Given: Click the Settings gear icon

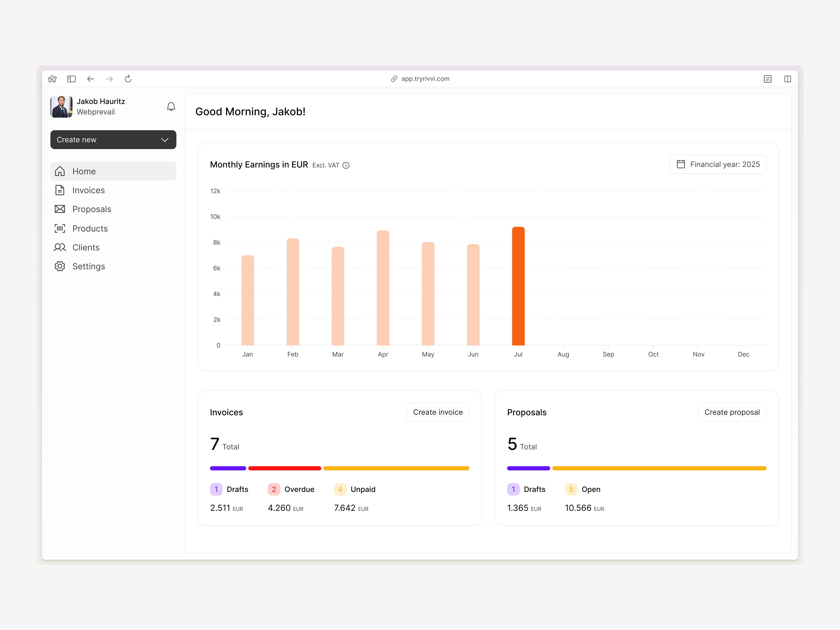Looking at the screenshot, I should point(60,266).
